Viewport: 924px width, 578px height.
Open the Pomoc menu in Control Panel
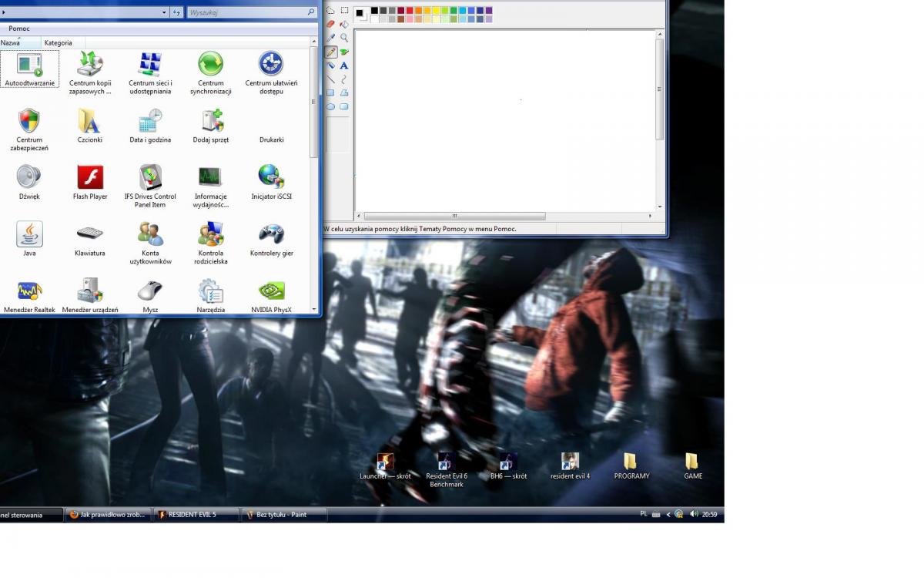click(x=19, y=29)
